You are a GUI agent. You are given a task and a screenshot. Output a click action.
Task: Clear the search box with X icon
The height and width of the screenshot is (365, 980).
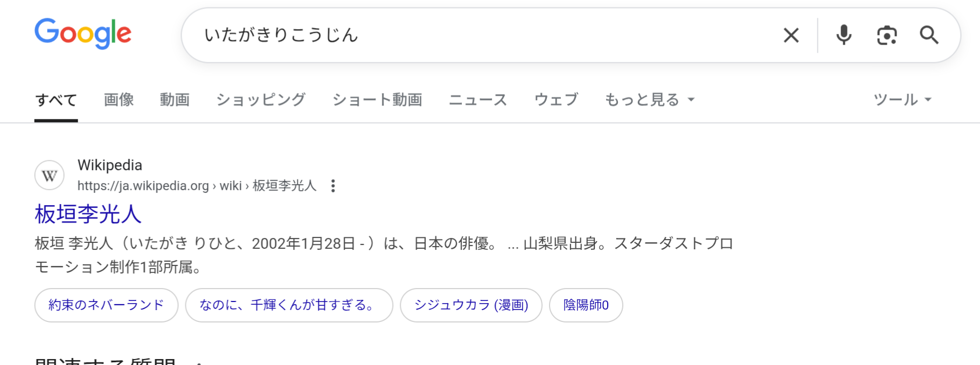point(790,36)
